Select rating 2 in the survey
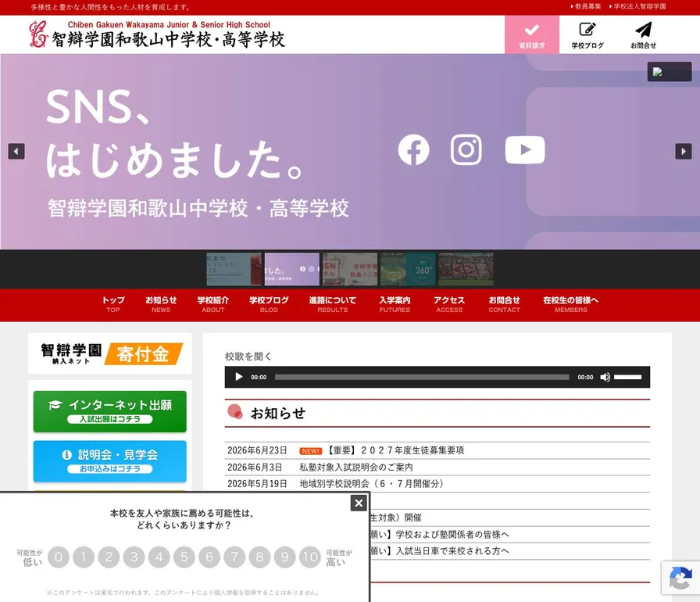Screen dimensions: 700x602 pyautogui.click(x=109, y=557)
